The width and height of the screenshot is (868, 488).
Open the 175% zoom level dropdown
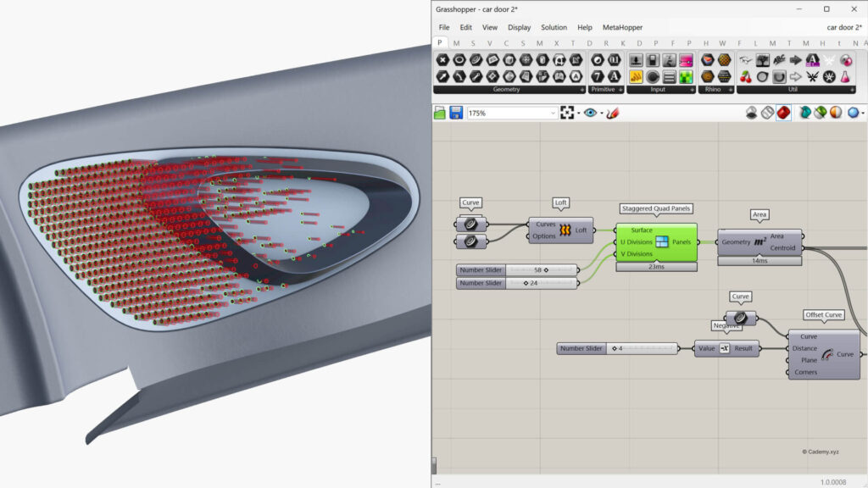pos(554,113)
